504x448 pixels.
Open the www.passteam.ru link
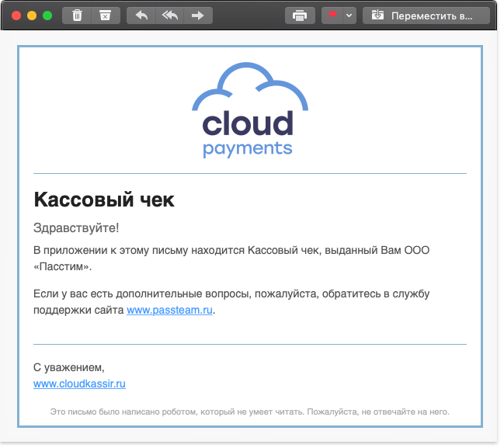[169, 310]
